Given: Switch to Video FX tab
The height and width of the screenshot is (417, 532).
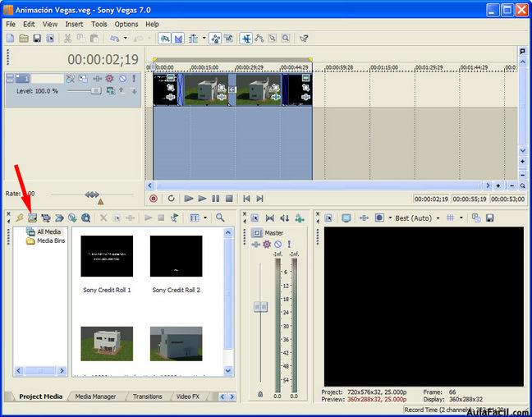Looking at the screenshot, I should pyautogui.click(x=187, y=396).
